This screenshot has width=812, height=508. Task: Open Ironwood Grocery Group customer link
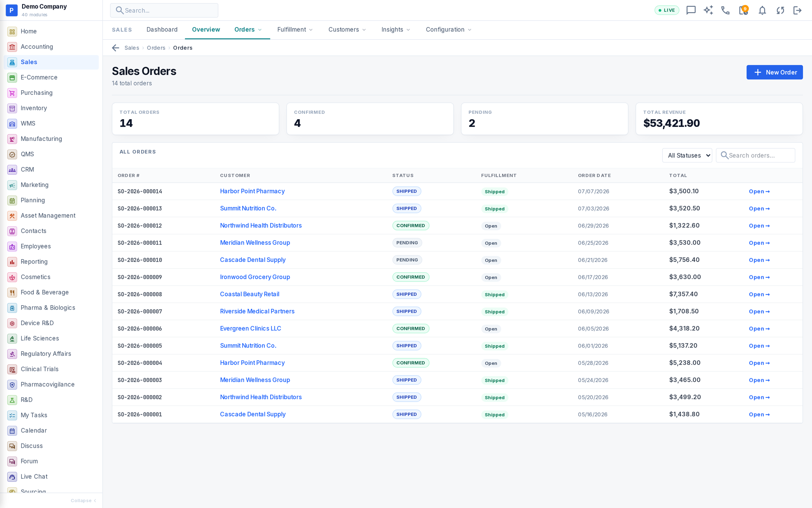255,277
